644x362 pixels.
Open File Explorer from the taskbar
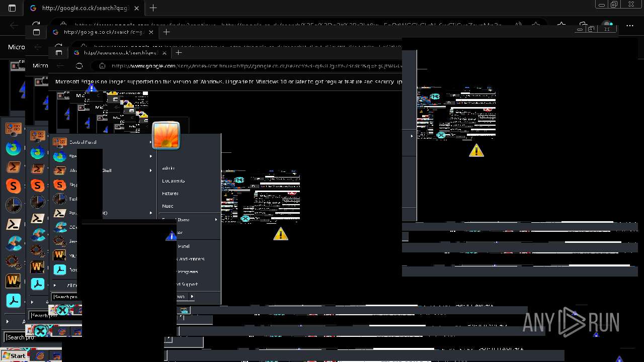pyautogui.click(x=56, y=355)
